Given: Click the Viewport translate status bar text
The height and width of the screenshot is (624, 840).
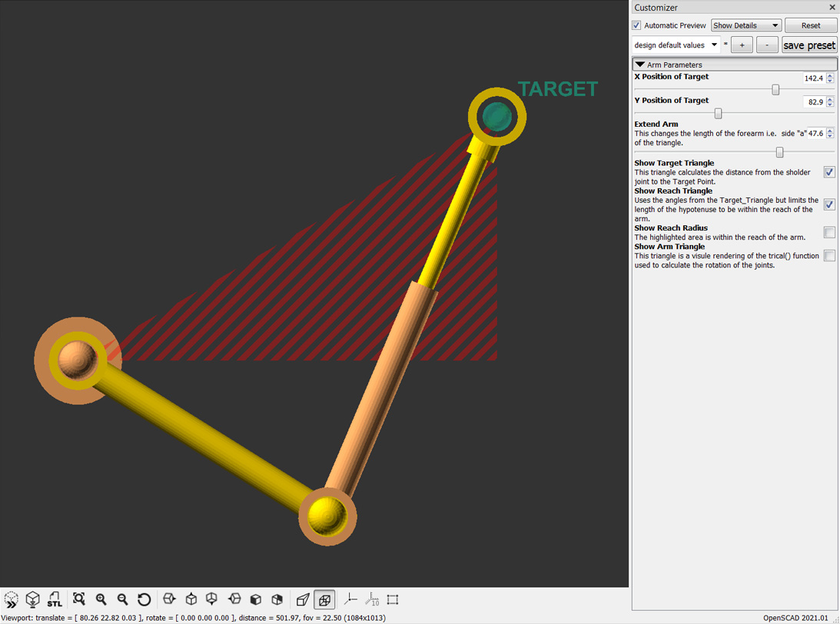Looking at the screenshot, I should [193, 618].
